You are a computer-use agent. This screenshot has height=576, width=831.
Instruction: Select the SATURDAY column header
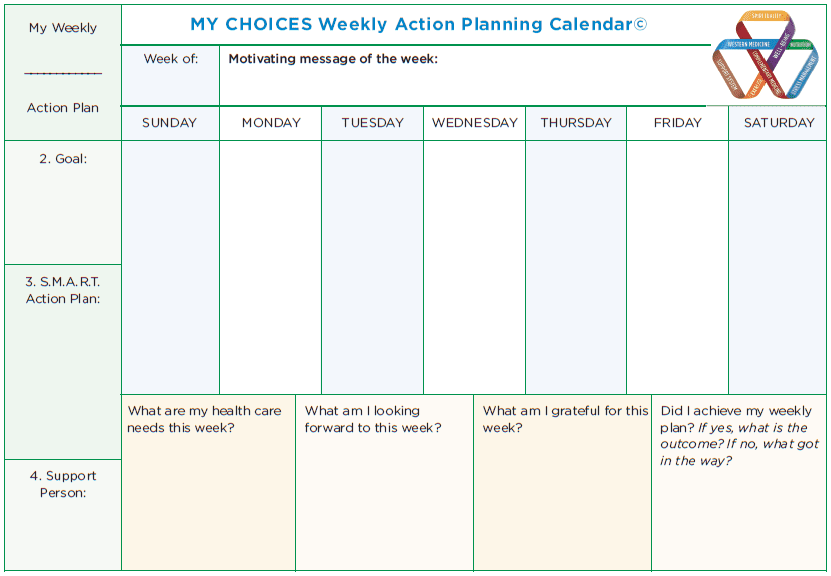point(778,123)
